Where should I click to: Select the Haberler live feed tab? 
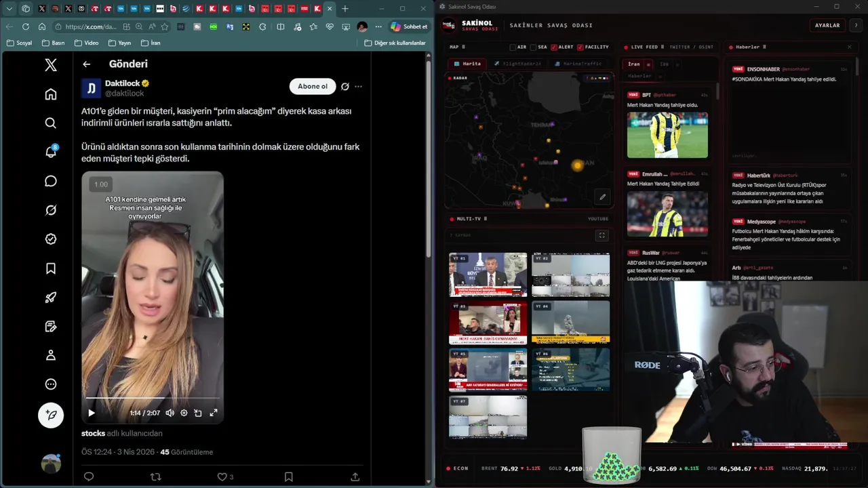click(x=639, y=76)
